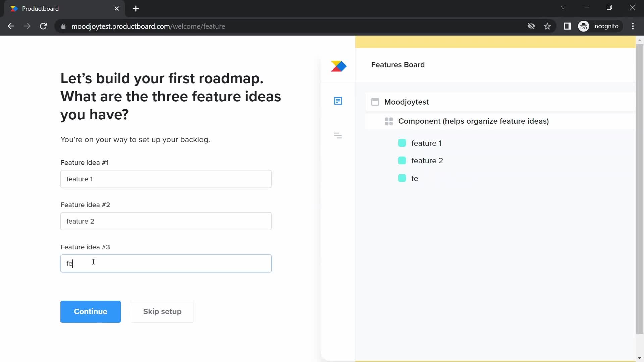
Task: Minimize the browser window
Action: [x=586, y=7]
